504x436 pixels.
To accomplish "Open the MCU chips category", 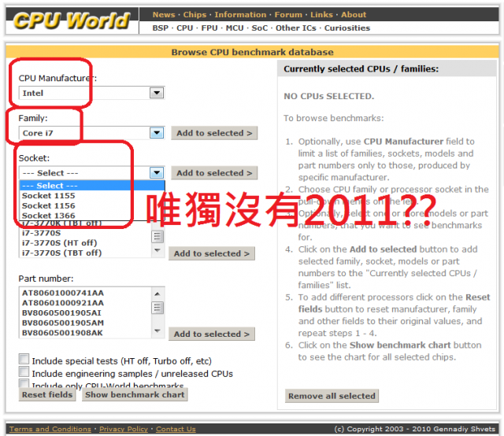I will (235, 28).
